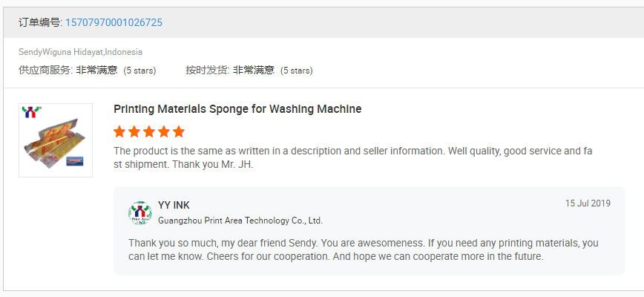Click the first orange rating star

coord(119,132)
